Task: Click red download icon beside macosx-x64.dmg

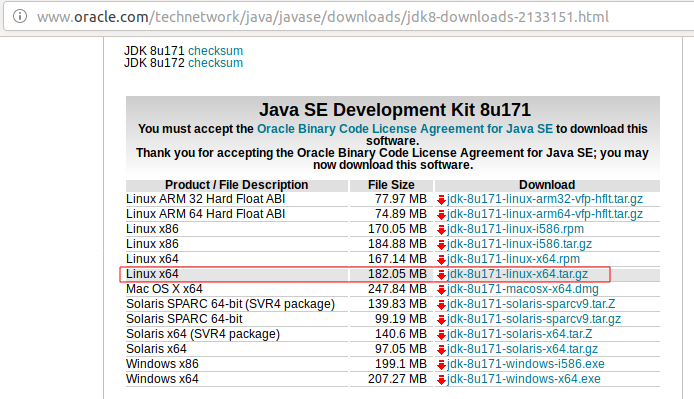Action: pos(441,290)
